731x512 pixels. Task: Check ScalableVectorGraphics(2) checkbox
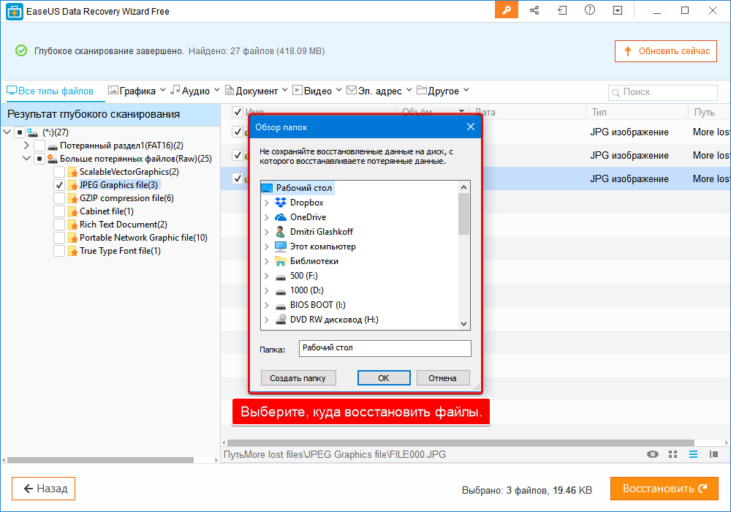pos(59,172)
